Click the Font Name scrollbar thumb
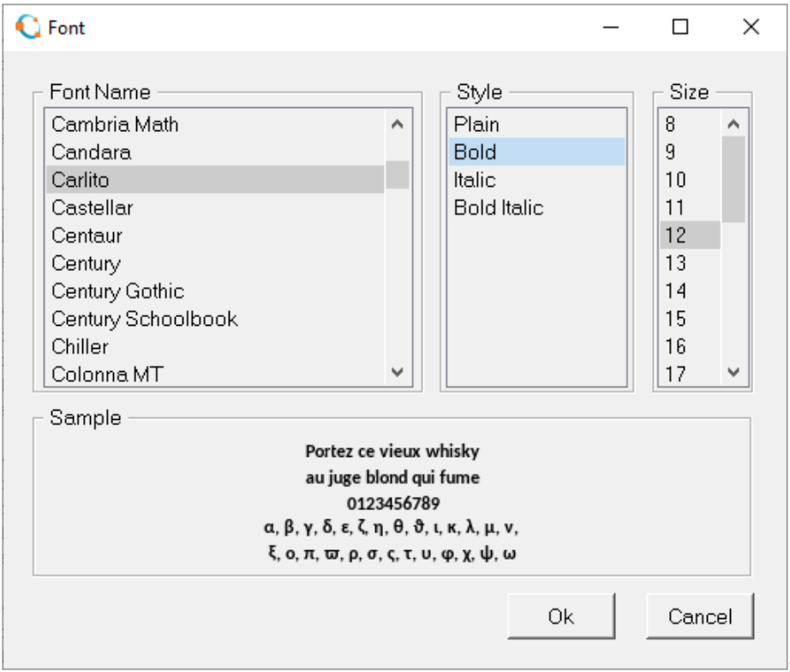 (397, 175)
